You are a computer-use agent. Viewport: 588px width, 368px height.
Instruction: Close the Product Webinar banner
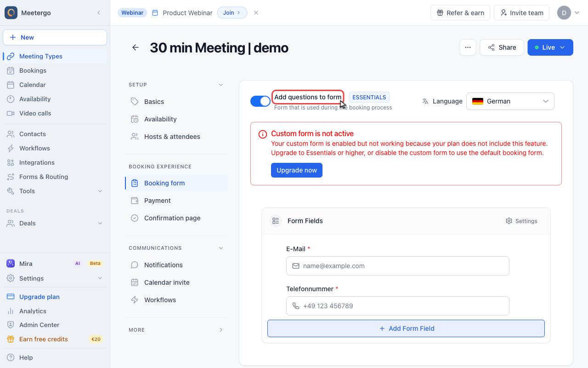(x=256, y=13)
